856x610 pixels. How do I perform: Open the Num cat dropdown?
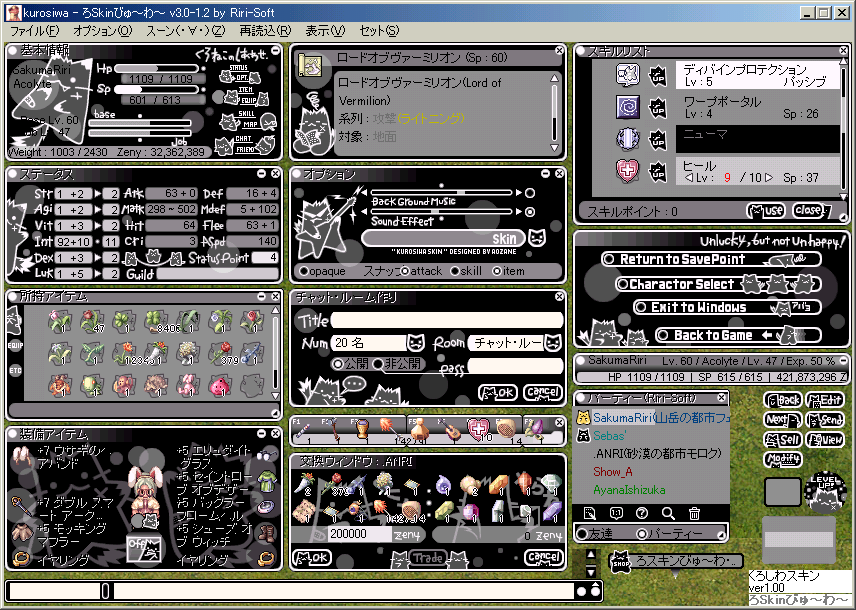click(x=415, y=343)
